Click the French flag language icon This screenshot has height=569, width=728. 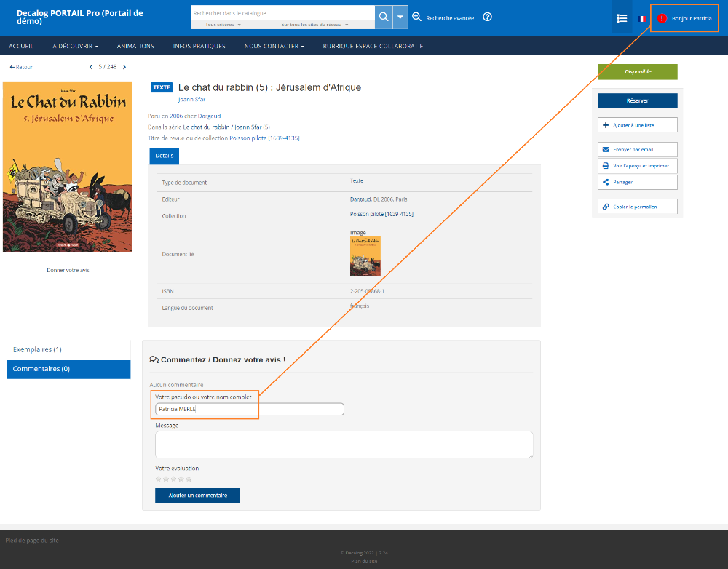click(x=642, y=18)
